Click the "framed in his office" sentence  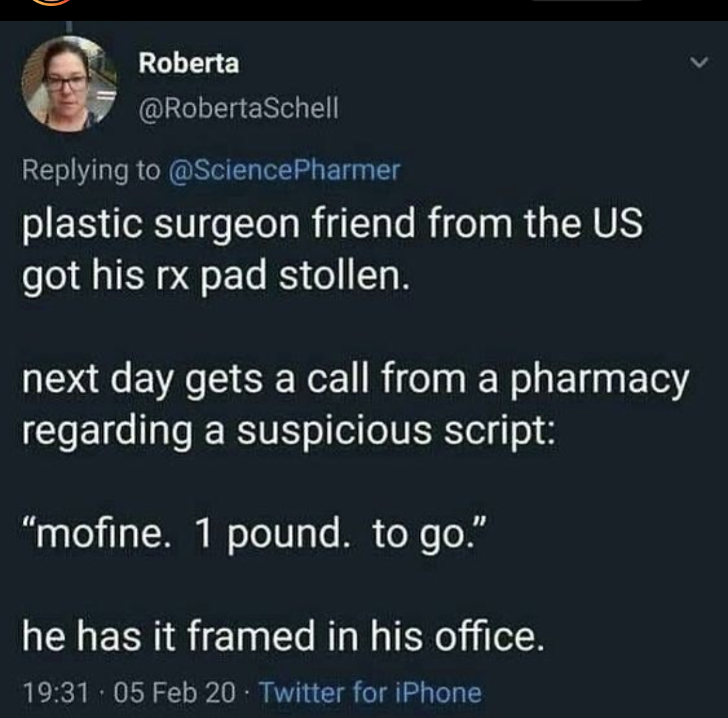[282, 636]
